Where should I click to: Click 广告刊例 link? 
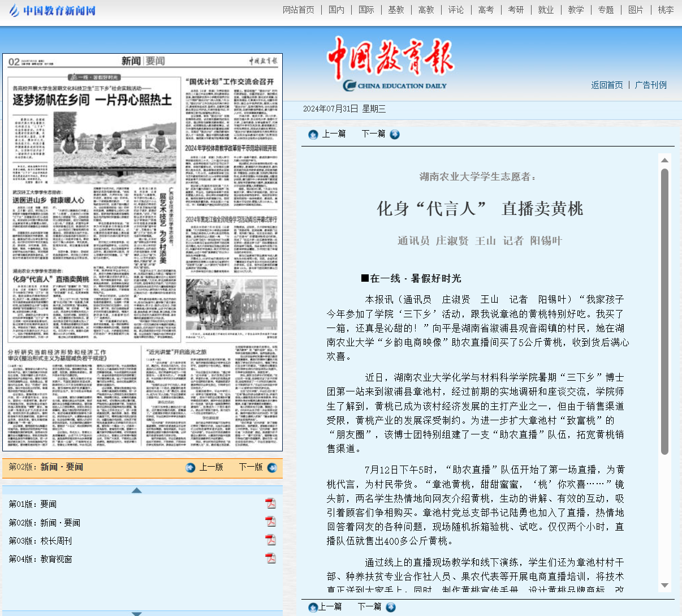tap(651, 85)
